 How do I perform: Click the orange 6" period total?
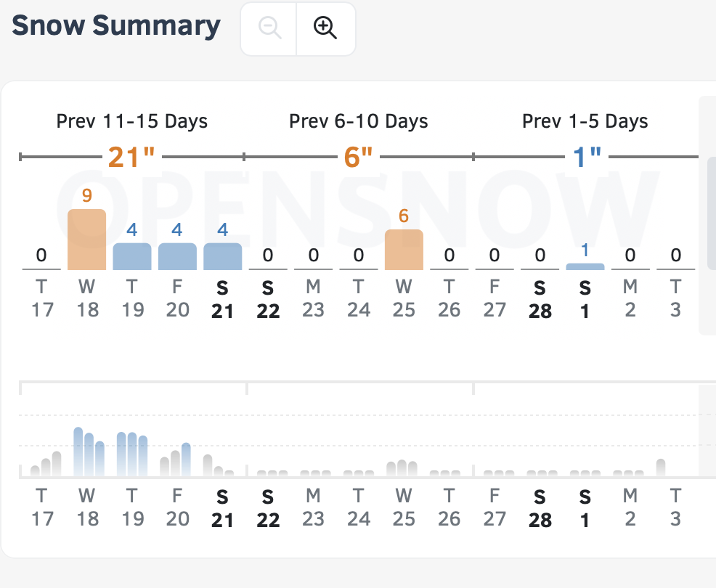[x=358, y=157]
